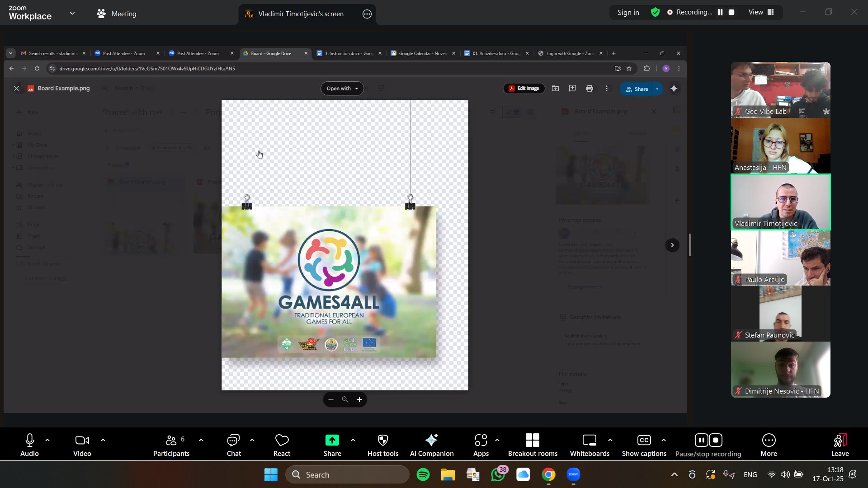Expand the Show captions options arrow
This screenshot has height=488, width=868.
[664, 440]
